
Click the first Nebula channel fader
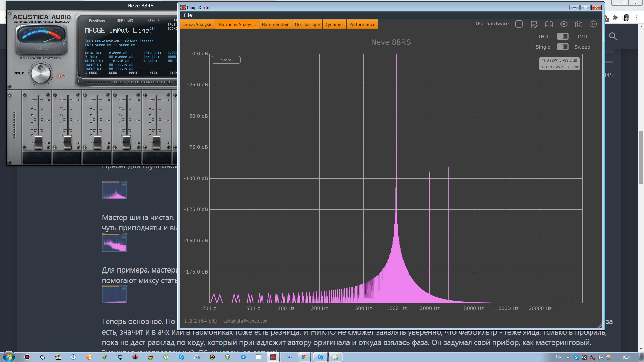point(38,142)
